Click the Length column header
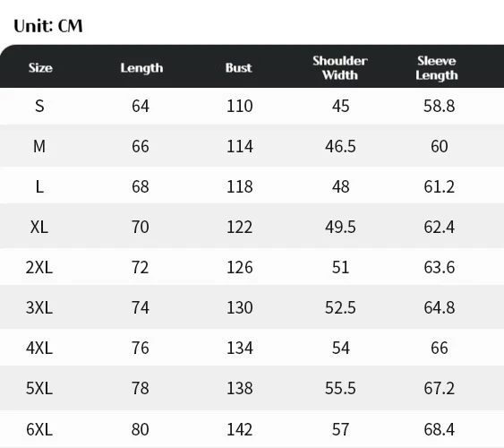The height and width of the screenshot is (448, 504). 141,68
